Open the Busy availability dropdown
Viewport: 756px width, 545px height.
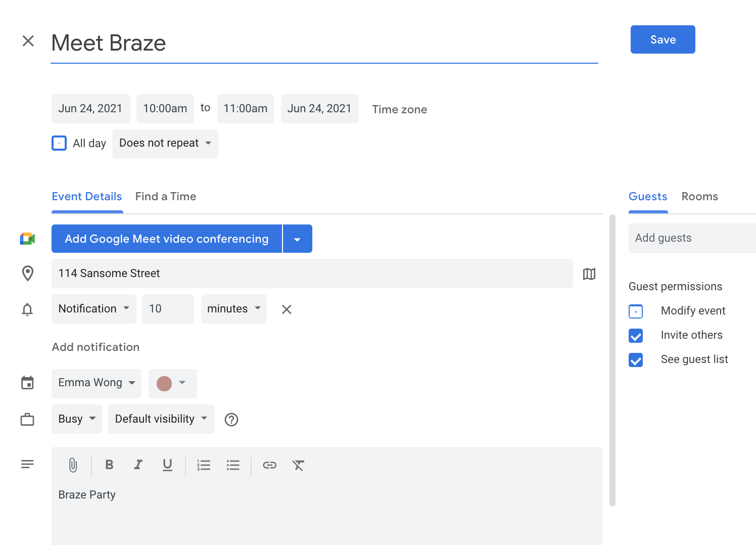point(77,419)
